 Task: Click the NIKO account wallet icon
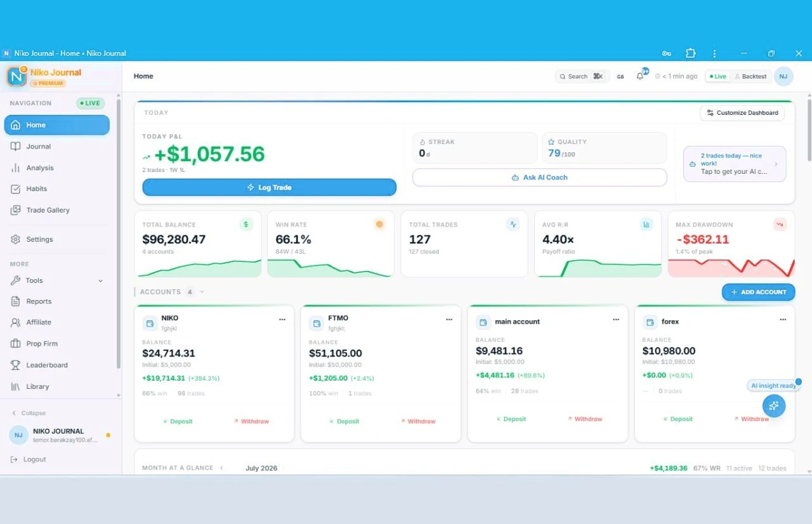150,324
